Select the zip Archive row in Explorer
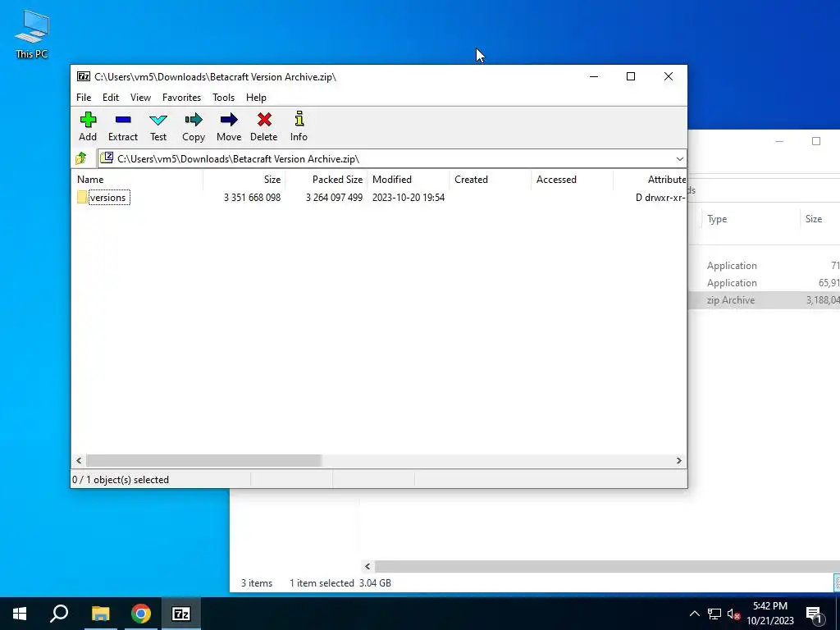The height and width of the screenshot is (630, 840). [764, 300]
